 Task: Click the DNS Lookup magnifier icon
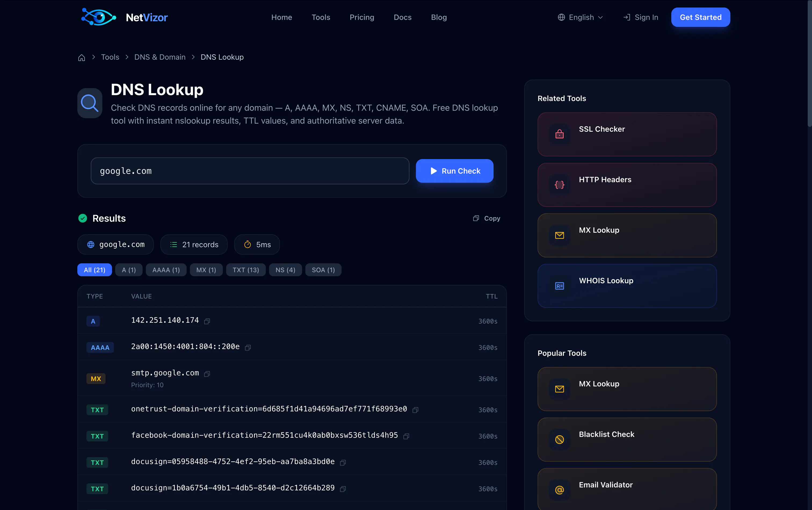(90, 103)
